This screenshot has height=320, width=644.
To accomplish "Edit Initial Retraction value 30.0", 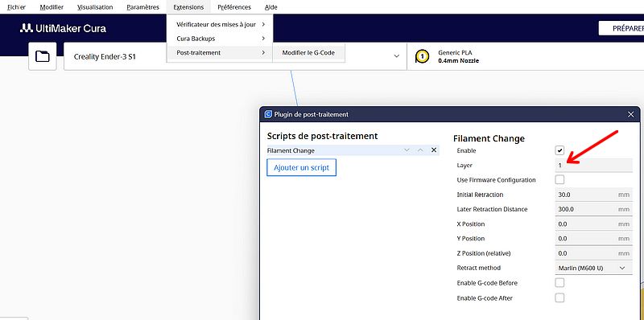I will [x=593, y=195].
